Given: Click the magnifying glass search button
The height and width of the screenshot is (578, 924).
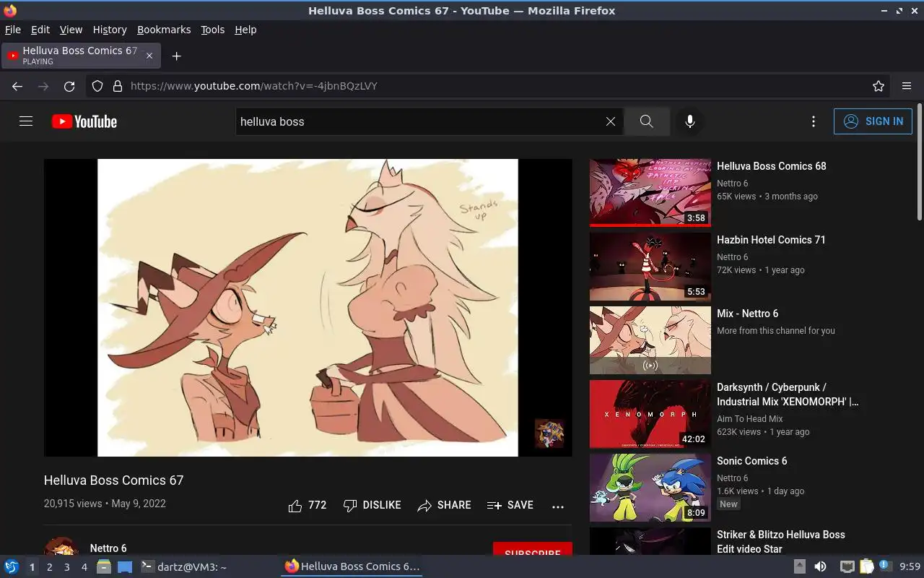Looking at the screenshot, I should (647, 121).
